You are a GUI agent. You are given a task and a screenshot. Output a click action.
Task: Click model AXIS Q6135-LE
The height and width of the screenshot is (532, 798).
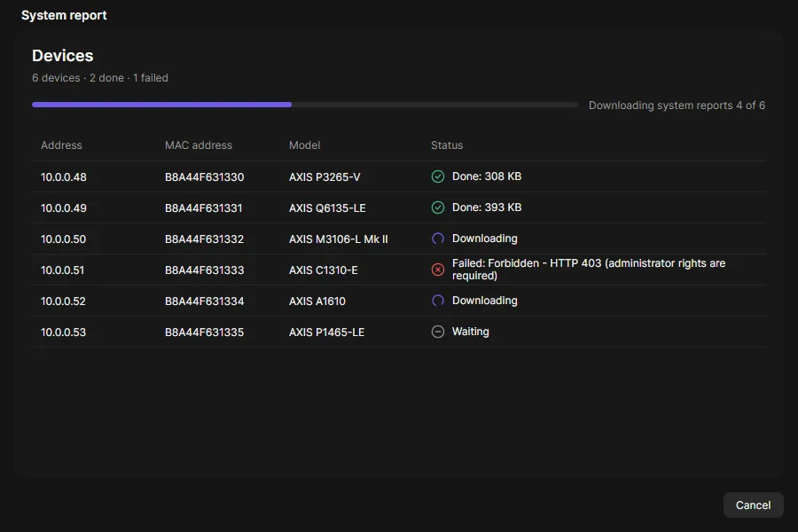tap(327, 208)
